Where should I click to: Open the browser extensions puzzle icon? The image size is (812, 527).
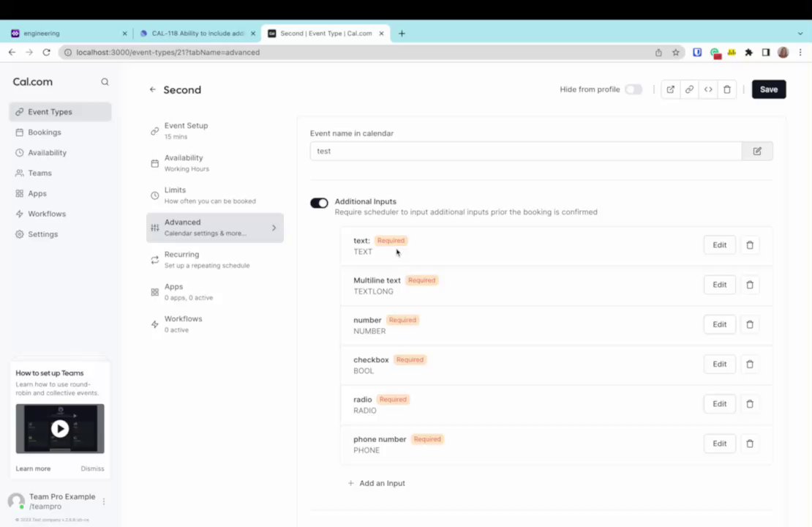tap(748, 53)
